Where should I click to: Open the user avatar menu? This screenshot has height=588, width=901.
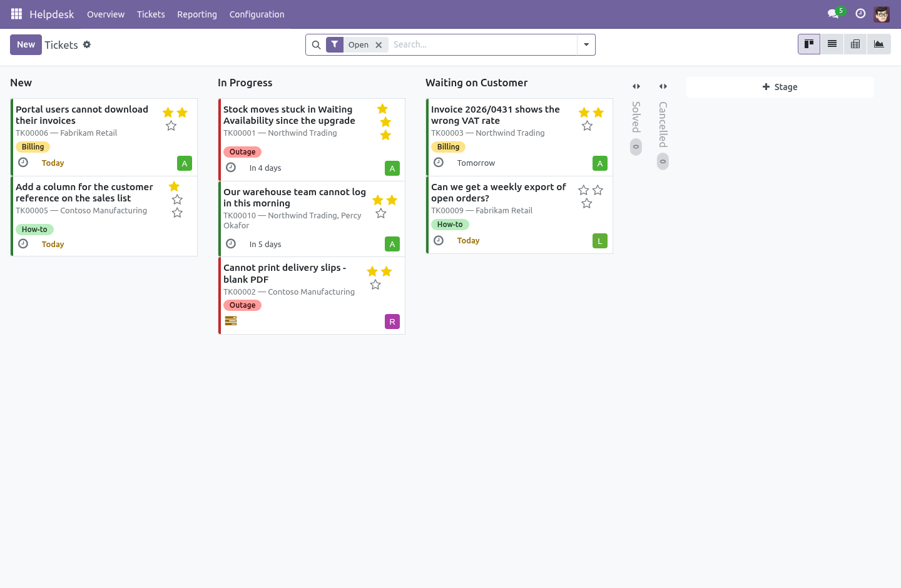coord(882,14)
